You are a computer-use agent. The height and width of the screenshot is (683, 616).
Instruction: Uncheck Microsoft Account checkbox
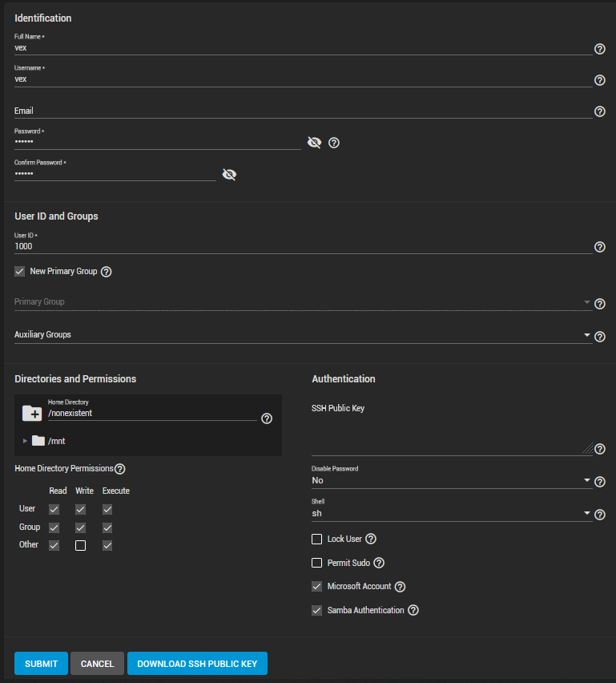click(316, 586)
